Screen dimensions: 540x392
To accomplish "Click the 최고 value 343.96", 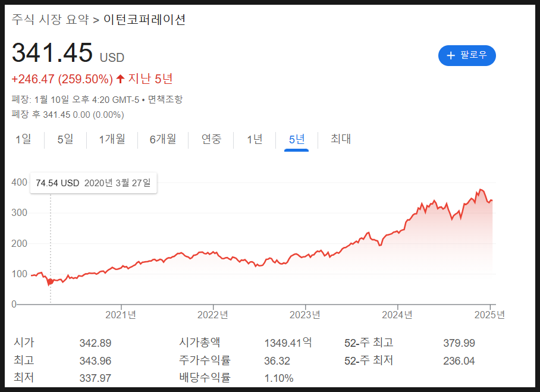I will 95,361.
